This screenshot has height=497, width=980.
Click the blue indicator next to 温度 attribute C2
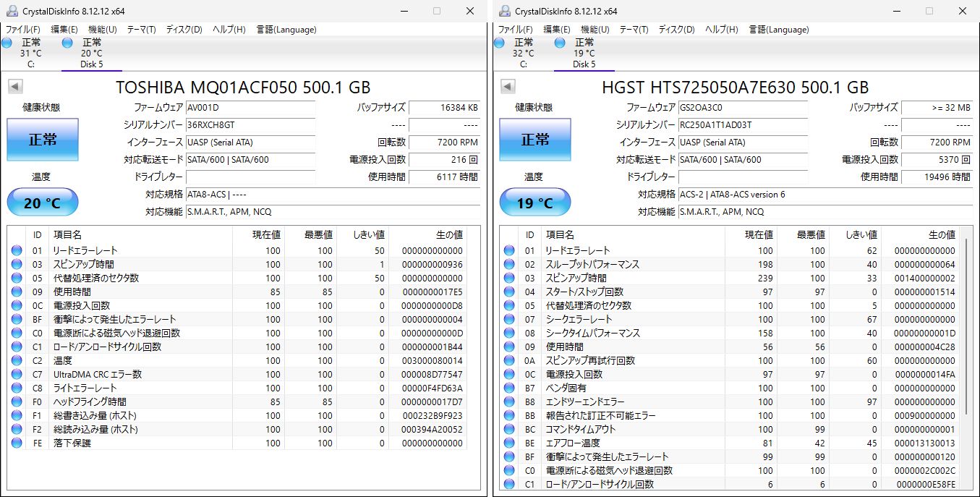[17, 360]
